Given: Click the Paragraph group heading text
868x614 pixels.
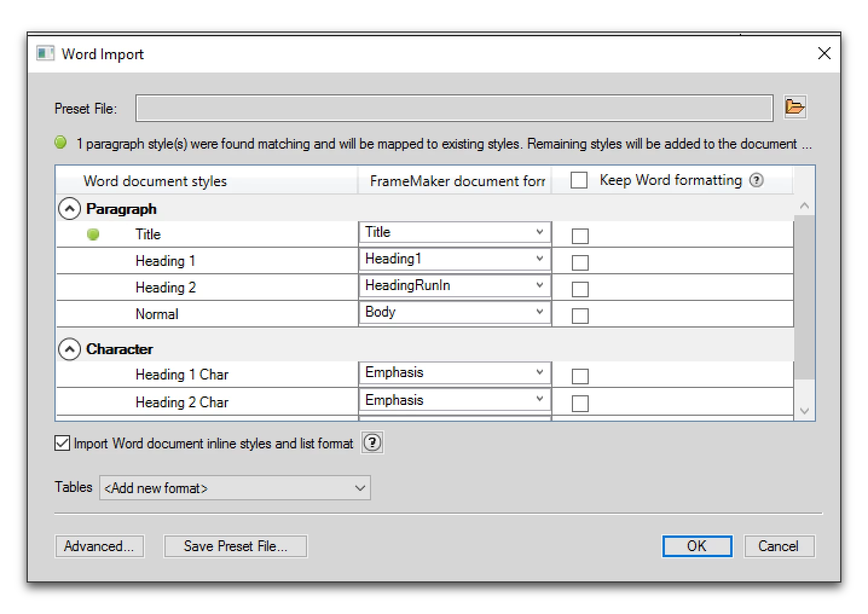Looking at the screenshot, I should [x=121, y=209].
